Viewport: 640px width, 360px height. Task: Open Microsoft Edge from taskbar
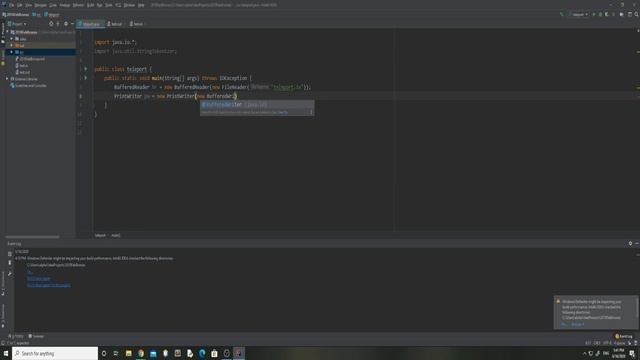[x=202, y=353]
